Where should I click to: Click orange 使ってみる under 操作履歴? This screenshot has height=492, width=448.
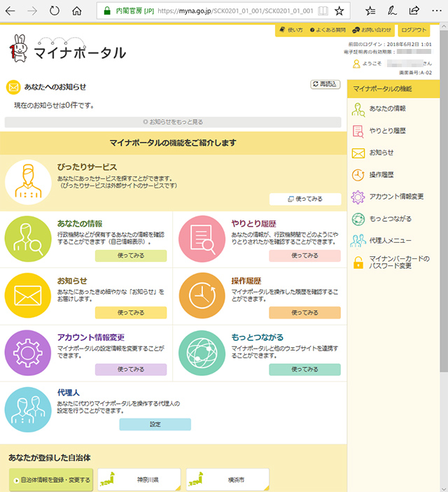tap(304, 313)
